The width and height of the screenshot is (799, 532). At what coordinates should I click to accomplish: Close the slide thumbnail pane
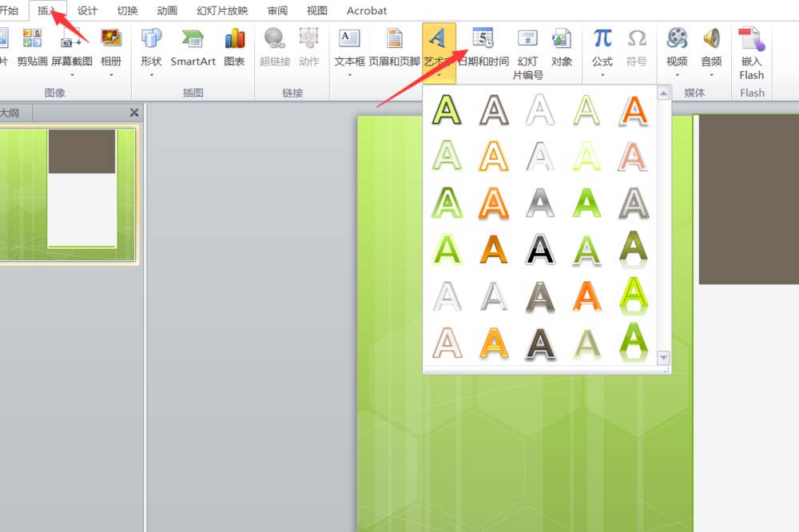[x=134, y=113]
